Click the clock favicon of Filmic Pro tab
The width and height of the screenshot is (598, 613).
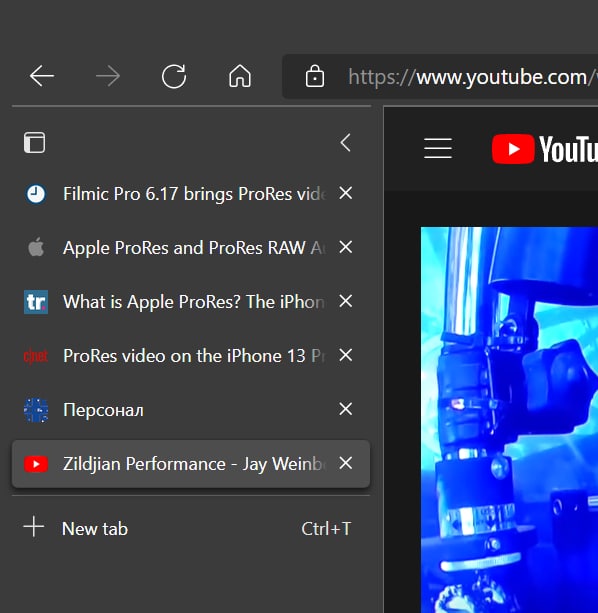(36, 194)
